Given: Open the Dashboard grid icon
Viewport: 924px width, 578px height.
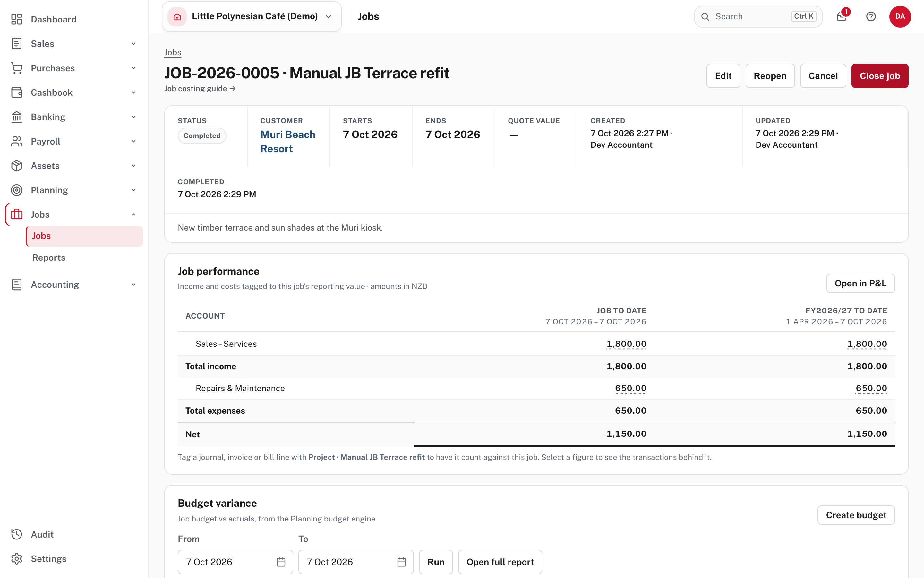Looking at the screenshot, I should point(16,19).
